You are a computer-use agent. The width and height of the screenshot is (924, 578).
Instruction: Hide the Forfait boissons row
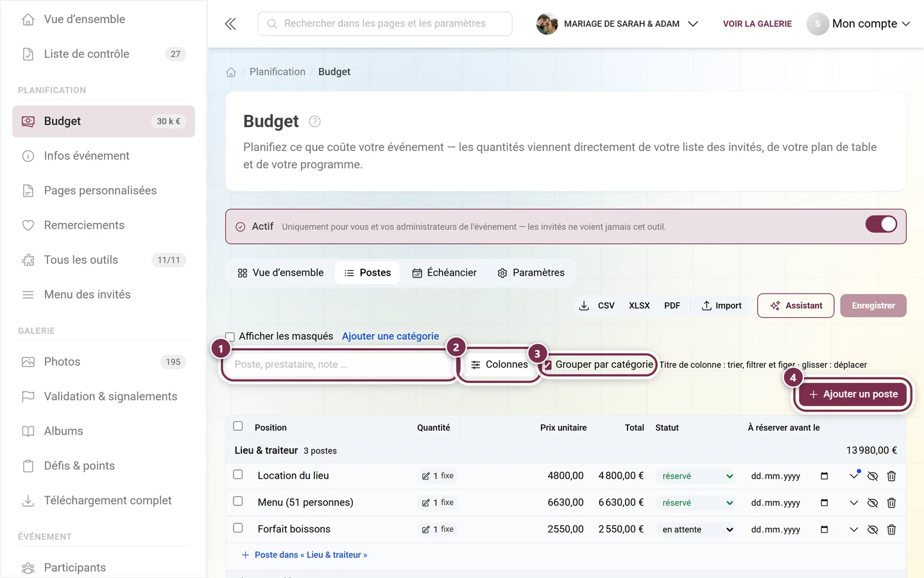click(x=873, y=530)
